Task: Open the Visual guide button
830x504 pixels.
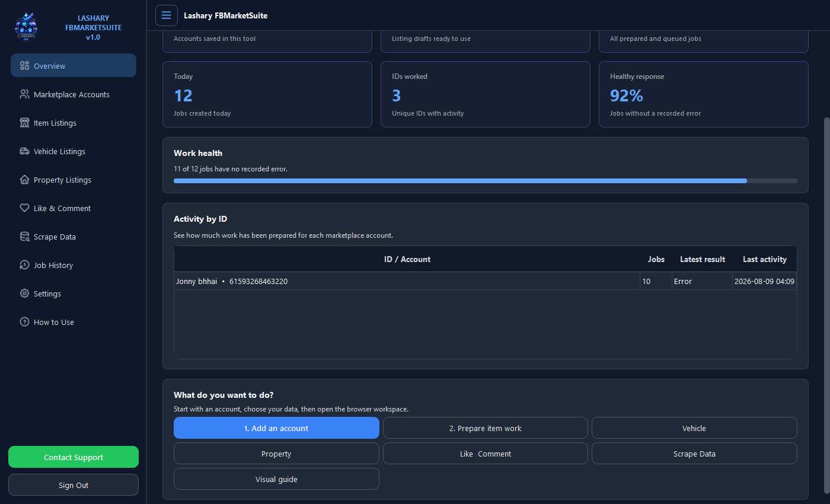Action: [276, 479]
